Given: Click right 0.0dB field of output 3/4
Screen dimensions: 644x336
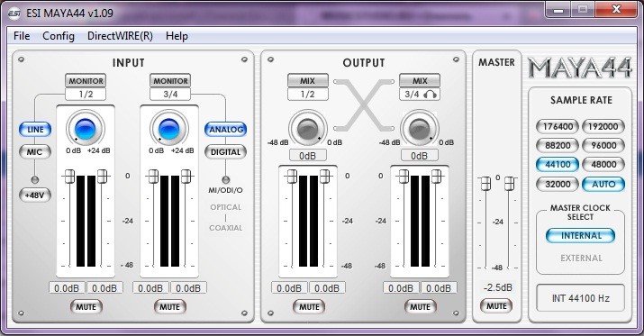Looking at the screenshot, I should pyautogui.click(x=439, y=288).
